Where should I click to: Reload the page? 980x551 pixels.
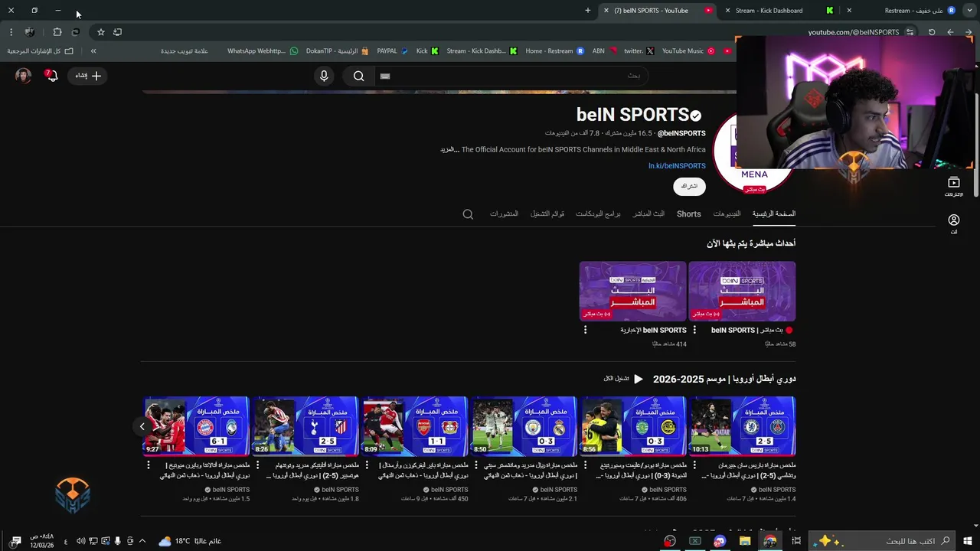click(932, 32)
